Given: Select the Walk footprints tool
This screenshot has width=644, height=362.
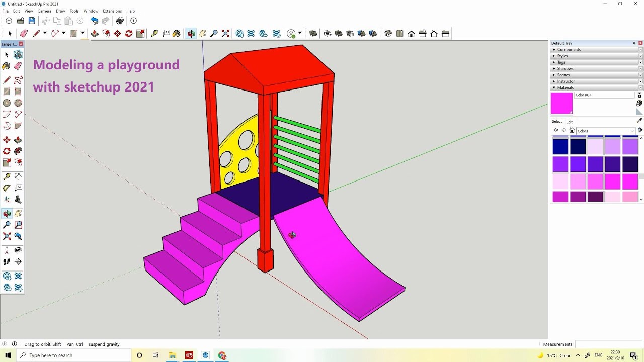Looking at the screenshot, I should point(7,261).
